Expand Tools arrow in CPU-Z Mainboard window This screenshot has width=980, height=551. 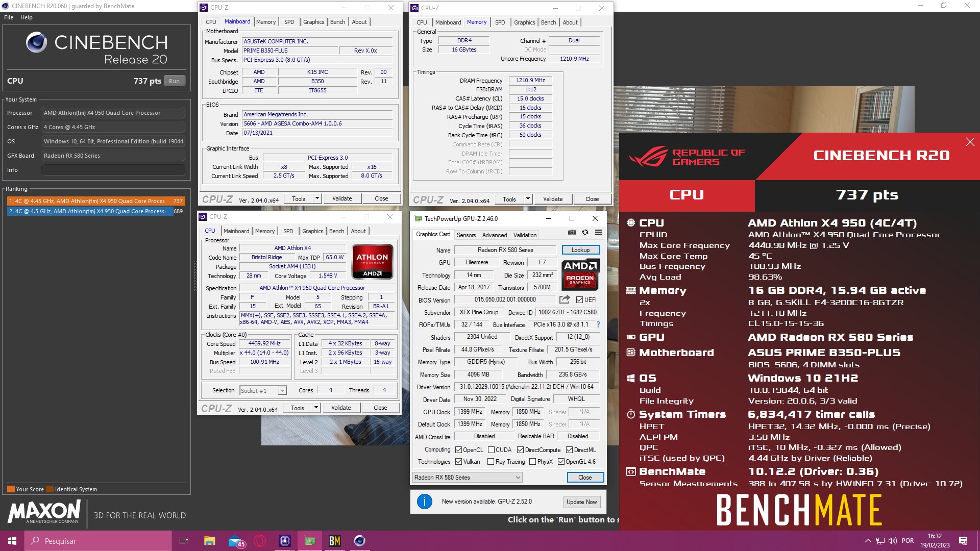(x=317, y=198)
